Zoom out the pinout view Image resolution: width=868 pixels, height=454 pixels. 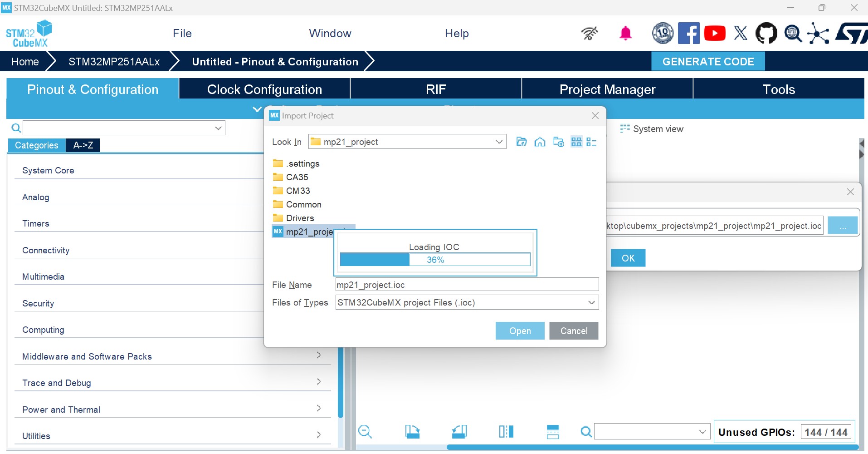click(365, 431)
